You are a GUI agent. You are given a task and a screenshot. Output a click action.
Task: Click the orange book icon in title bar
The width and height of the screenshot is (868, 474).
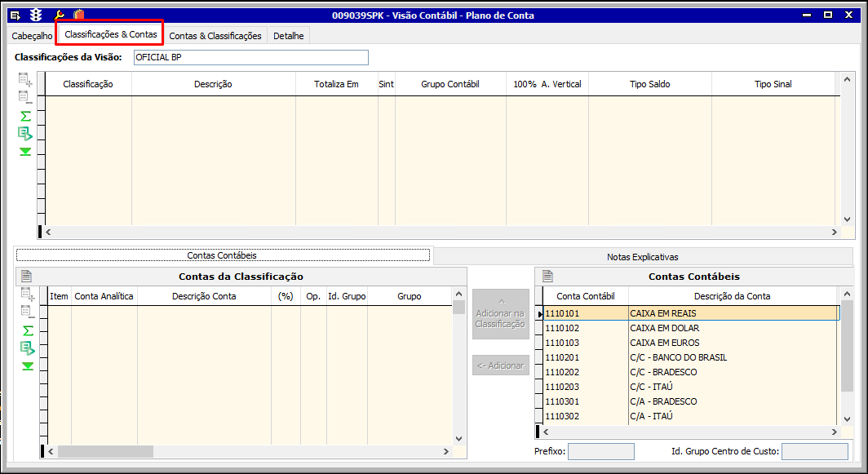coord(78,15)
